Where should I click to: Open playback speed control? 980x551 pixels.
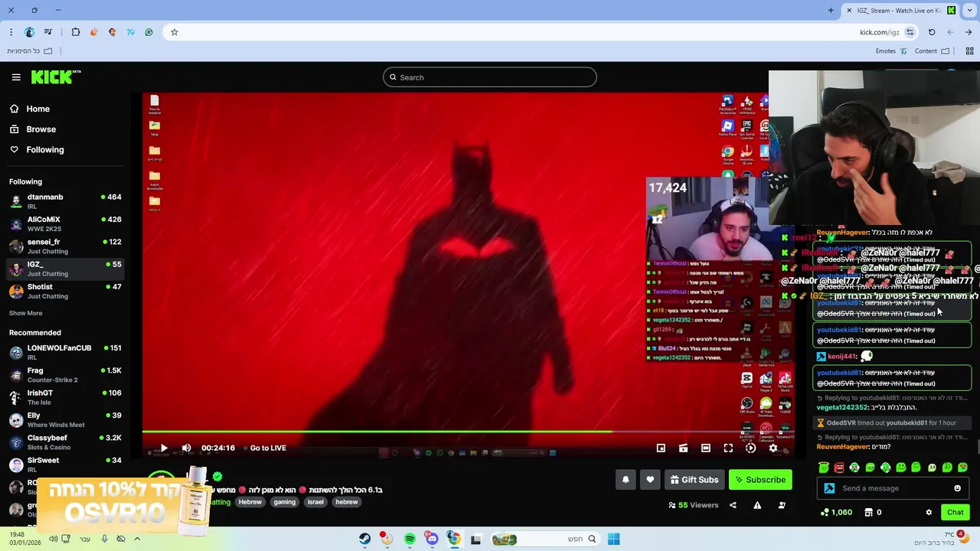click(x=750, y=448)
